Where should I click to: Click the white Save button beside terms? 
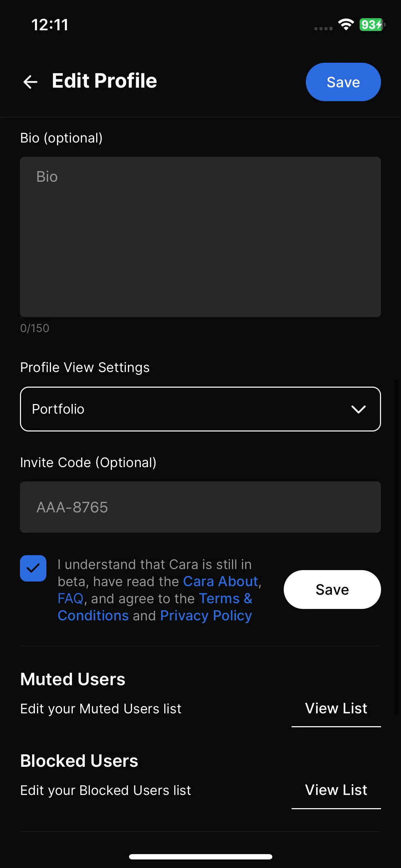[332, 590]
